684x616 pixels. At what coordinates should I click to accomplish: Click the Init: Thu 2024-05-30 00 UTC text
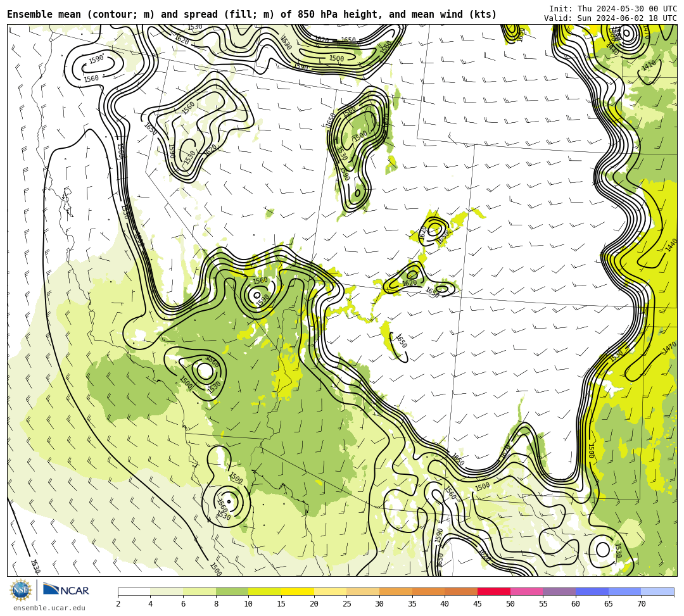coord(613,9)
